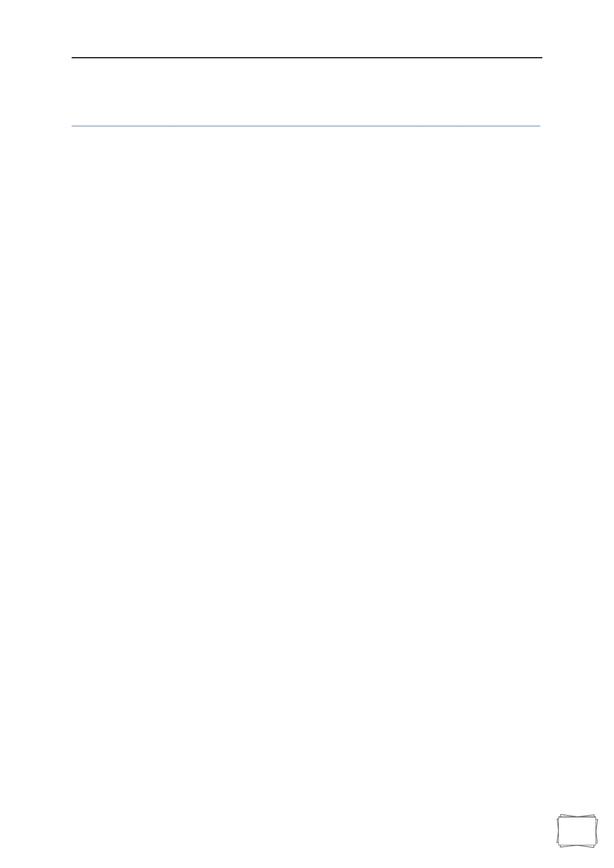614x868 pixels.
Task: Click the thin blue horizontal divider line
Action: pos(306,126)
